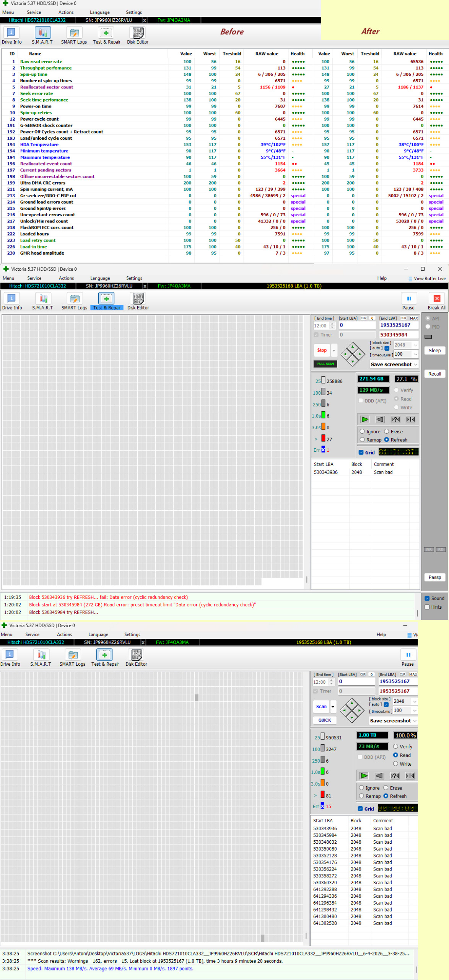This screenshot has height=980, width=449.
Task: Click green forward play arrow in bottom window
Action: 364,776
